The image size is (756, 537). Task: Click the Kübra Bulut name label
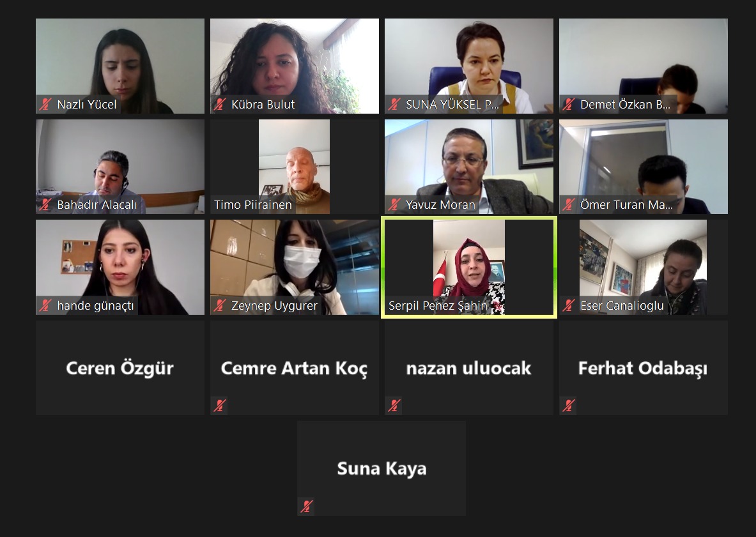click(263, 105)
